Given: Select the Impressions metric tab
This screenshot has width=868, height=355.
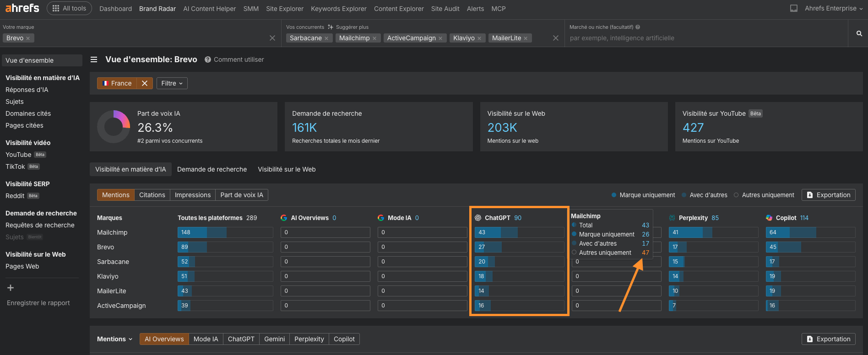Looking at the screenshot, I should [193, 195].
